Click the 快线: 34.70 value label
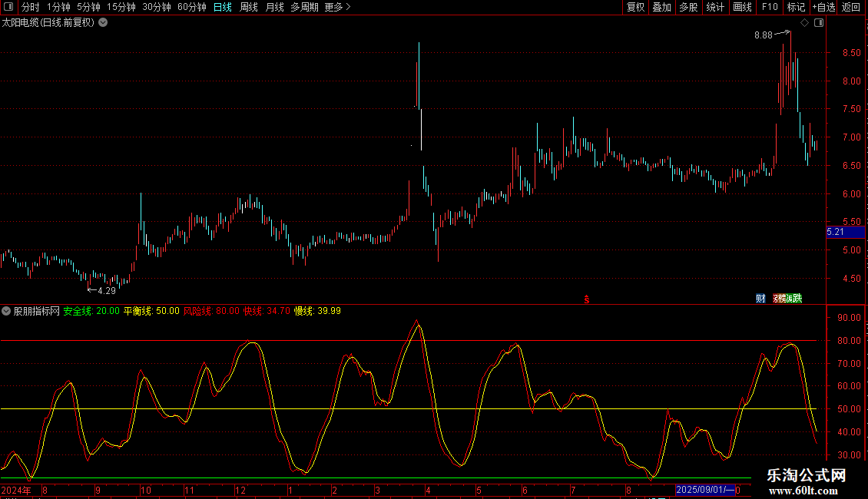 point(267,311)
